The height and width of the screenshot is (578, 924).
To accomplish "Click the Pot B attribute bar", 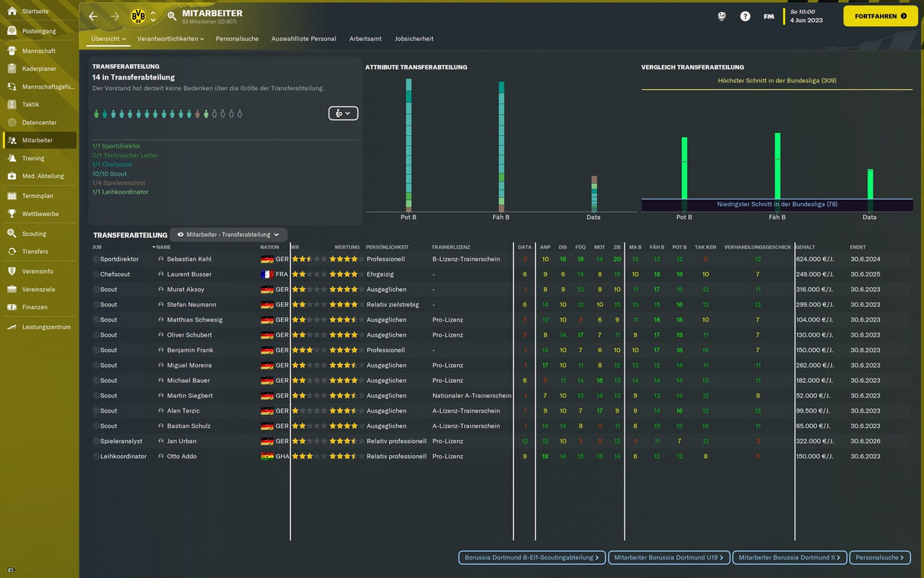I will coord(409,144).
